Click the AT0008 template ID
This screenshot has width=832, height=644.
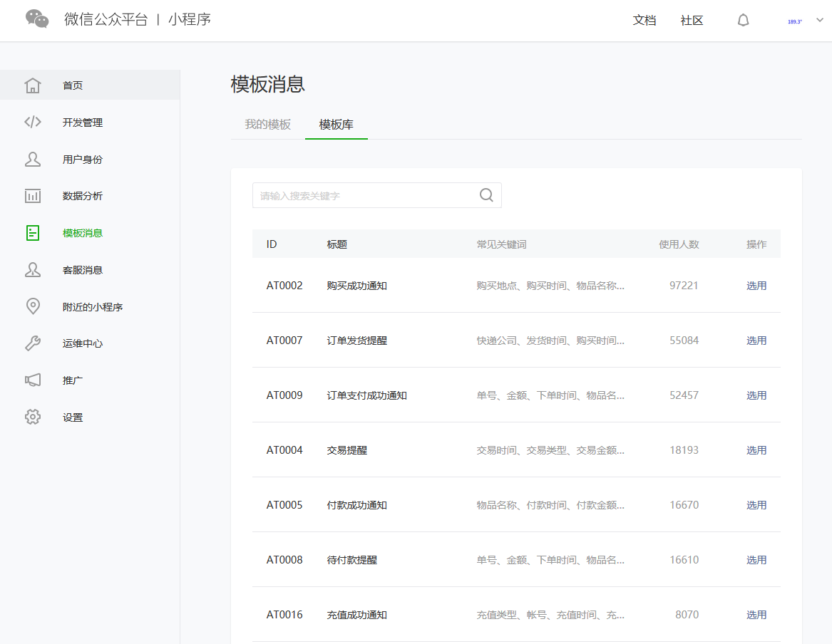(x=284, y=560)
